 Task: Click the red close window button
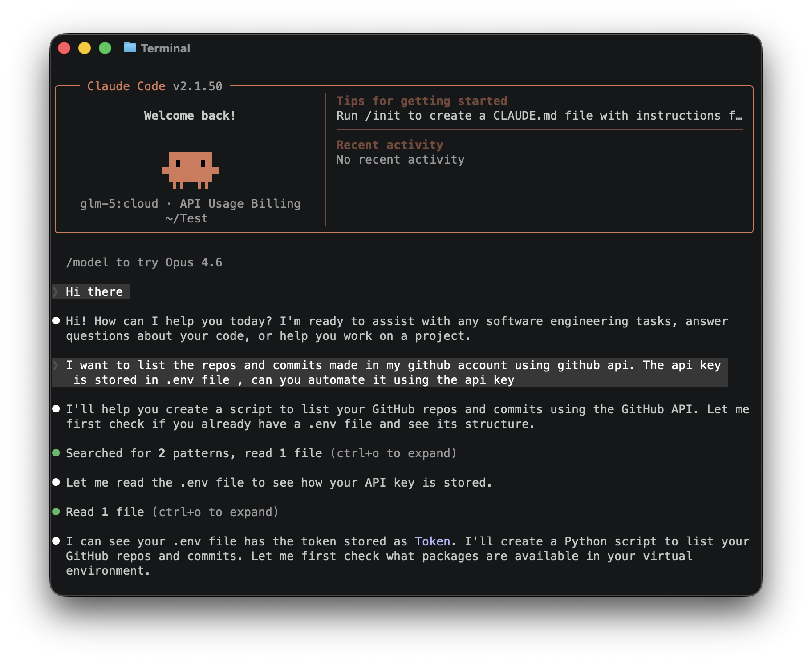point(65,48)
